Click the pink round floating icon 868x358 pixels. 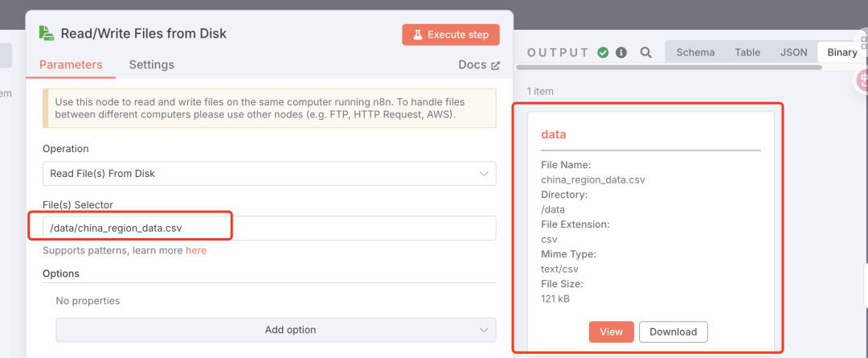pos(863,80)
